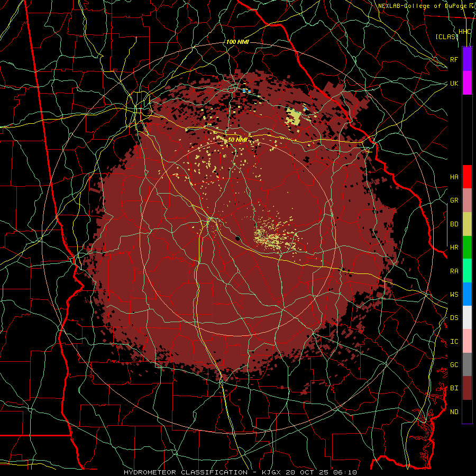Screen dimensions: 476x476
Task: Click the GC gray legend swatch
Action: pyautogui.click(x=467, y=364)
